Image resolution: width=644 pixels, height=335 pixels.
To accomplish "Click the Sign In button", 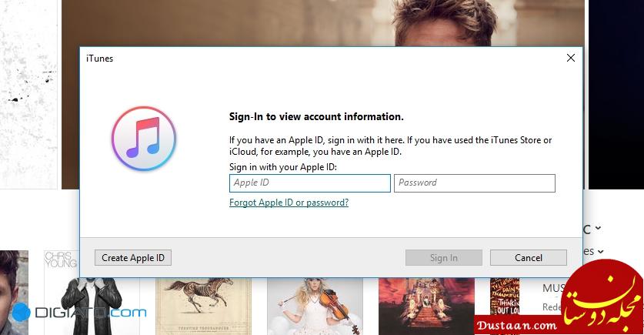I will pyautogui.click(x=443, y=258).
